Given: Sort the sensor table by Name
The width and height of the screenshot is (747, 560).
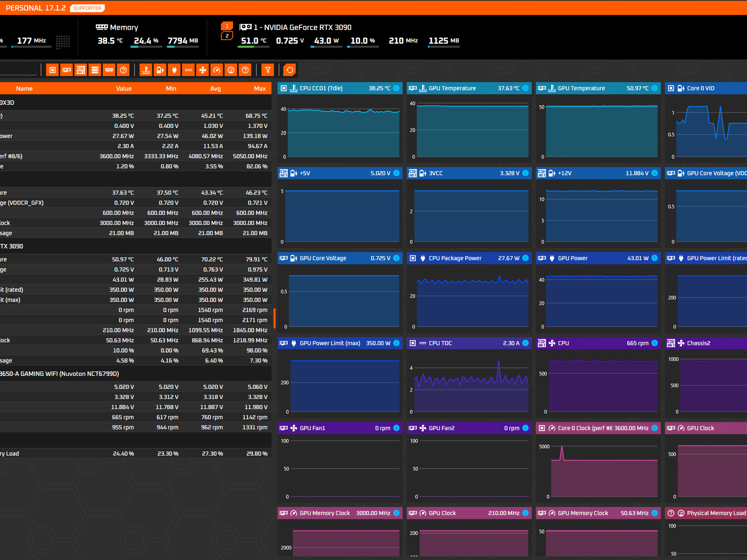Looking at the screenshot, I should (24, 89).
